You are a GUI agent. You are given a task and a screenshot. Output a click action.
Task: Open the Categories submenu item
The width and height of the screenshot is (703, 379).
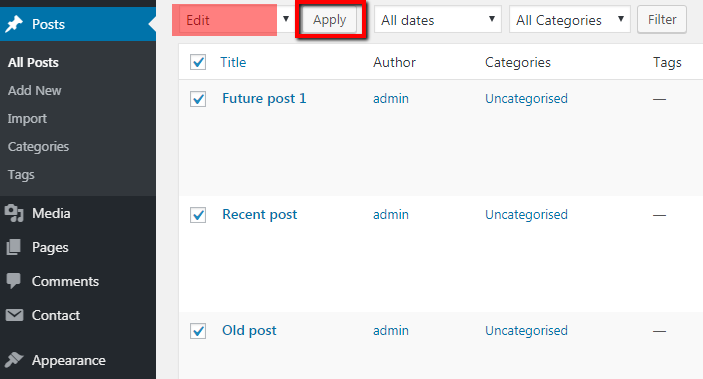38,147
